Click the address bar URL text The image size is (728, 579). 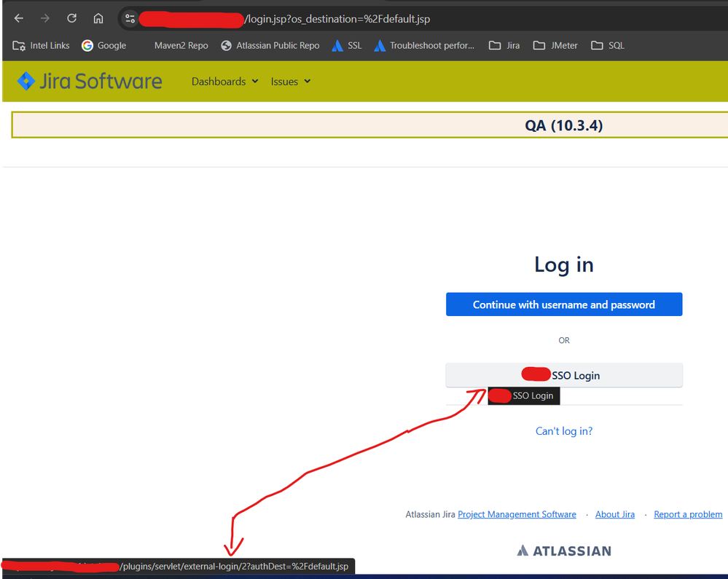[x=337, y=19]
